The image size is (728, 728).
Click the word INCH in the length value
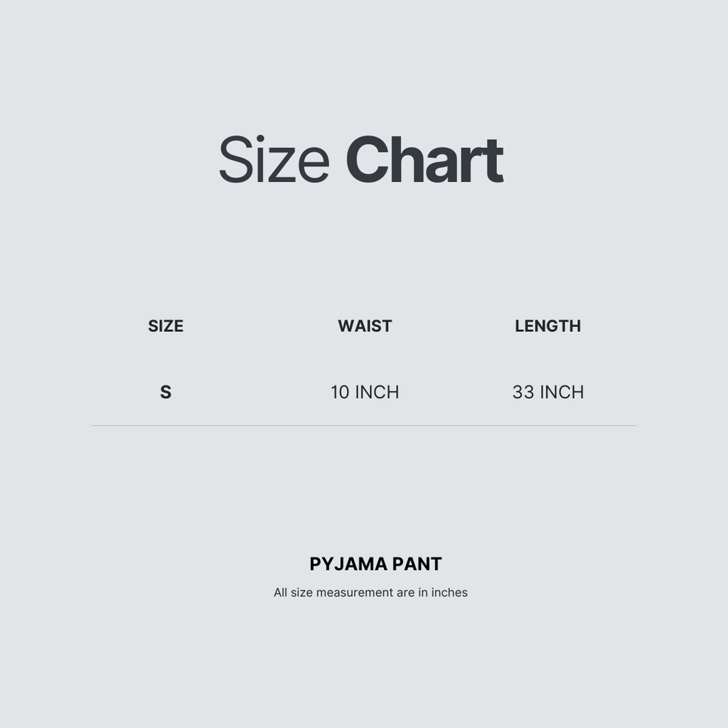tap(562, 392)
